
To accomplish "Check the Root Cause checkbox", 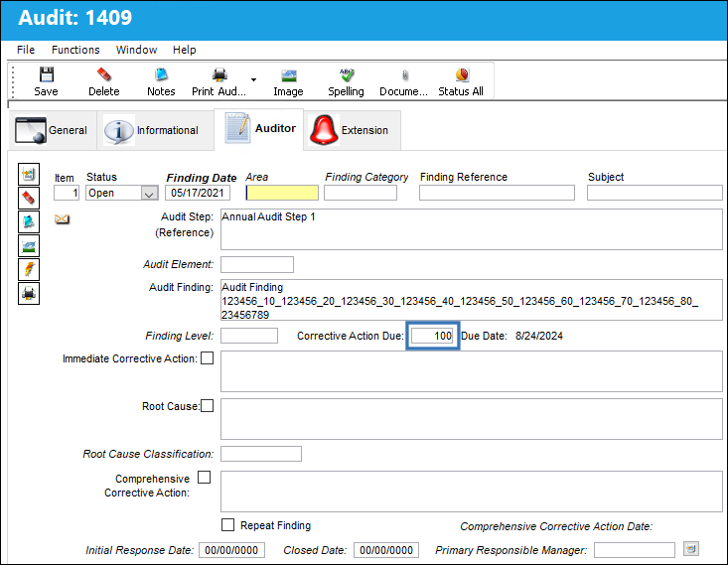I will point(207,406).
